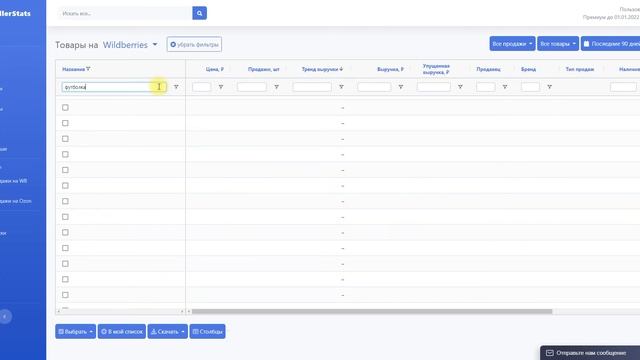The height and width of the screenshot is (360, 640).
Task: Expand the Скачать download dropdown
Action: [167, 331]
